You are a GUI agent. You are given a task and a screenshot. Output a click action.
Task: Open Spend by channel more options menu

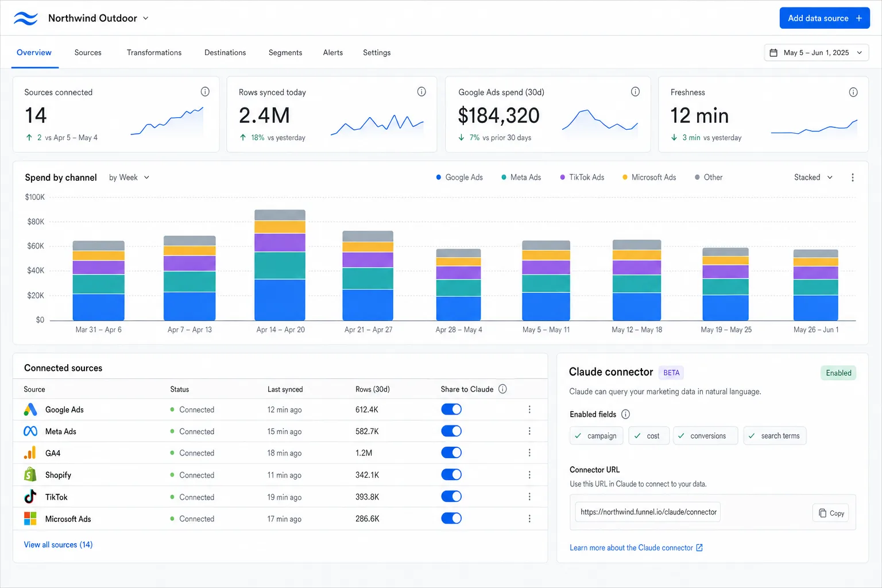tap(853, 177)
